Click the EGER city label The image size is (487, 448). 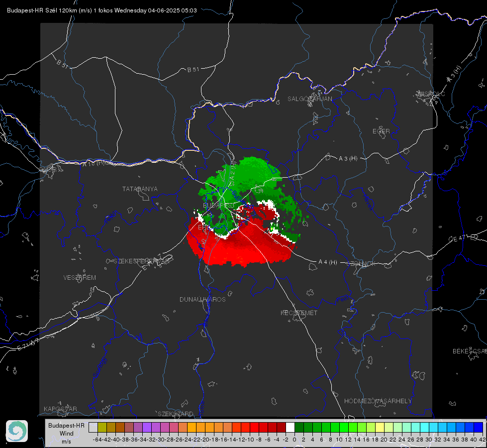381,131
